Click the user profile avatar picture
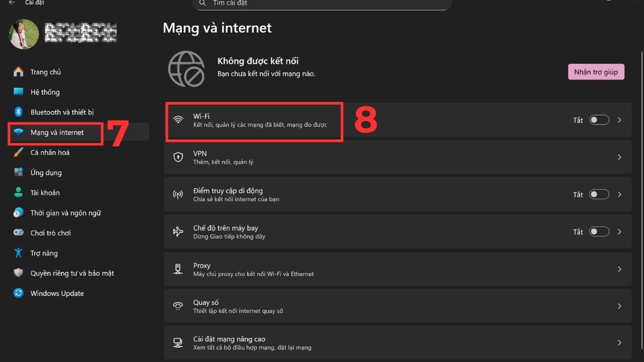Image resolution: width=644 pixels, height=362 pixels. click(23, 34)
